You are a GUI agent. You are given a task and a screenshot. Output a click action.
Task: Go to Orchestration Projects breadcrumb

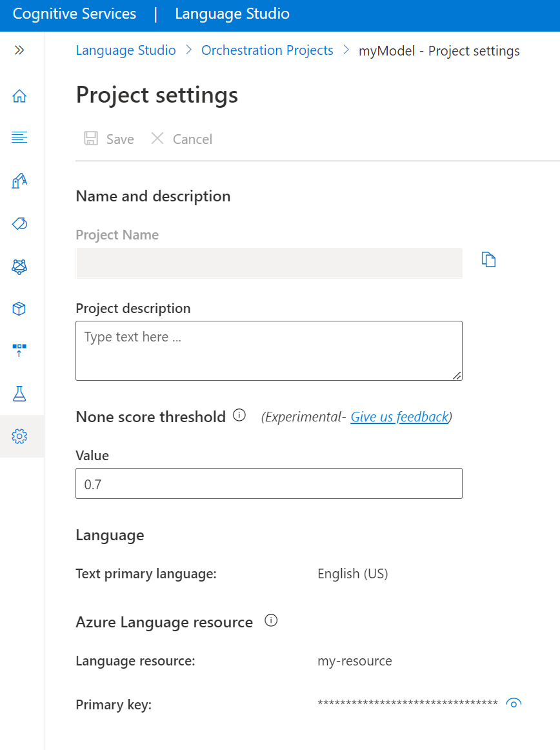[267, 50]
